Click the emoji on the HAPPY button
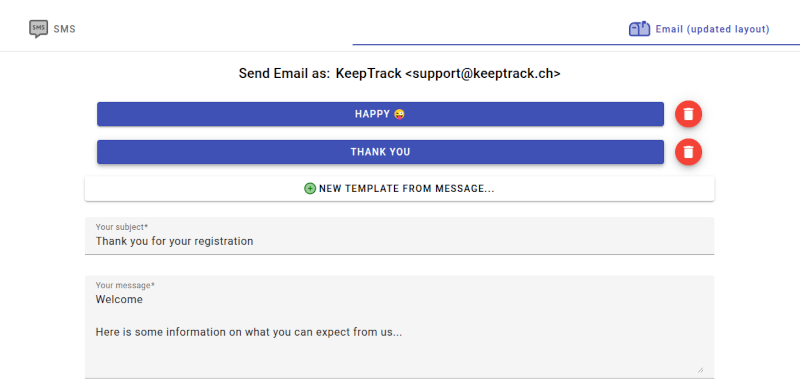The width and height of the screenshot is (800, 388). click(399, 114)
